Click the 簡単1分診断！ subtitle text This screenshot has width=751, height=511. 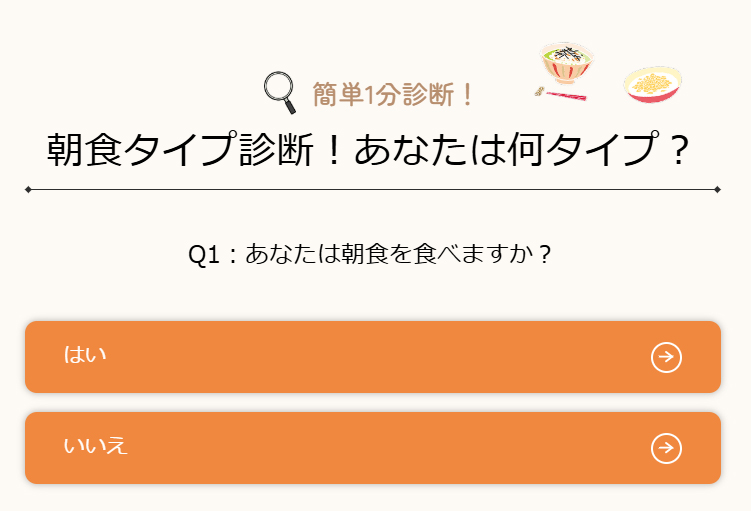coord(393,95)
